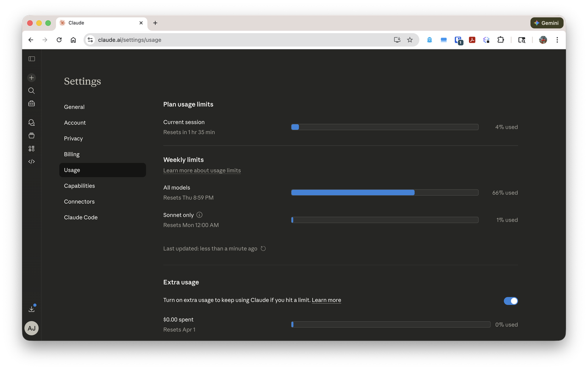Click the info icon next to Sonnet only
The image size is (588, 370).
click(x=199, y=215)
